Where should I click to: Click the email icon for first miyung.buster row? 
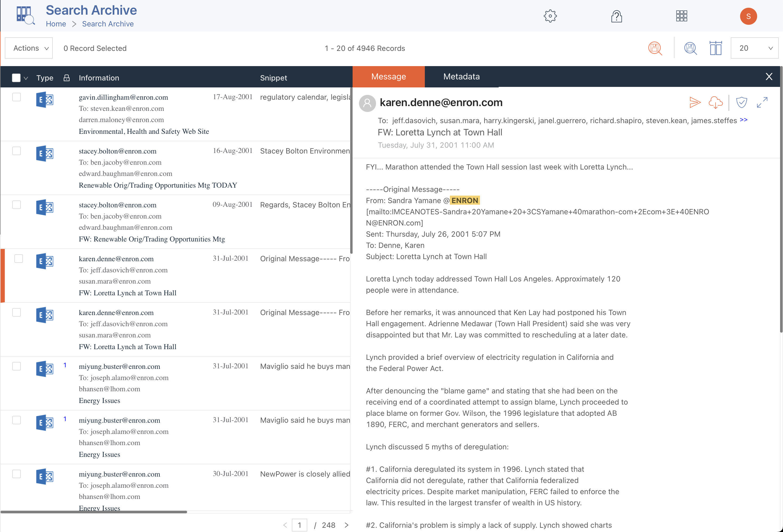tap(45, 369)
